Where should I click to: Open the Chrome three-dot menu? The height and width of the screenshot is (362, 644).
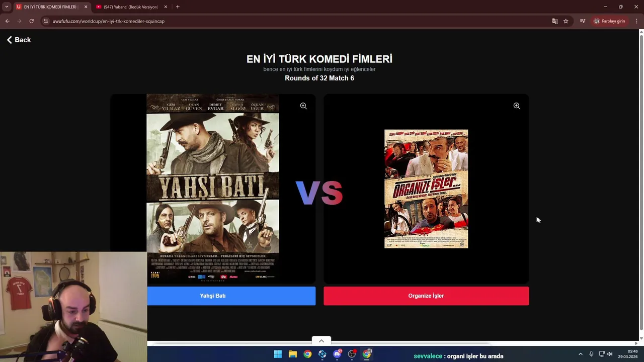tap(636, 21)
